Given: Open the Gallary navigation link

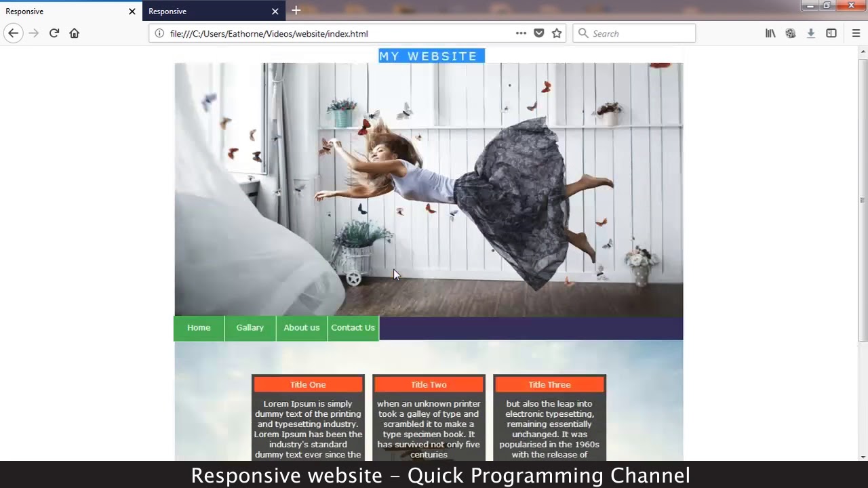Looking at the screenshot, I should pos(250,328).
